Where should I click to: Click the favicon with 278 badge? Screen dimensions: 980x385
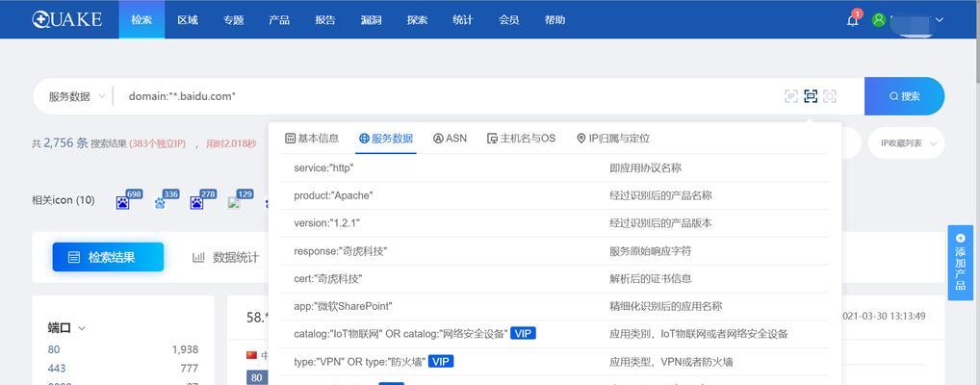pos(196,202)
